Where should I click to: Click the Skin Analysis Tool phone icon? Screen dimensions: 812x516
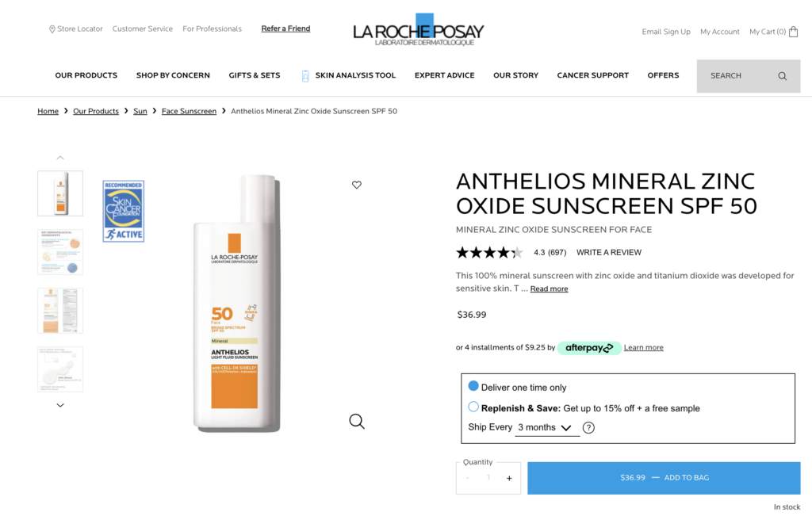point(305,75)
